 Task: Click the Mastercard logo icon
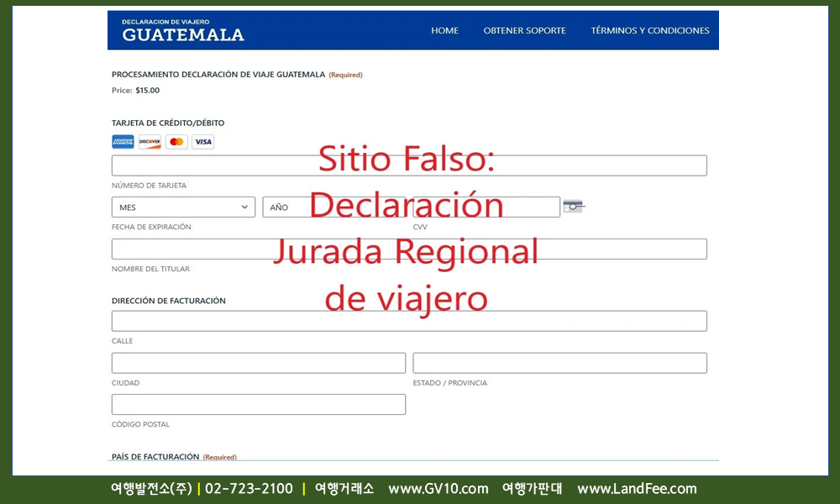pos(176,142)
